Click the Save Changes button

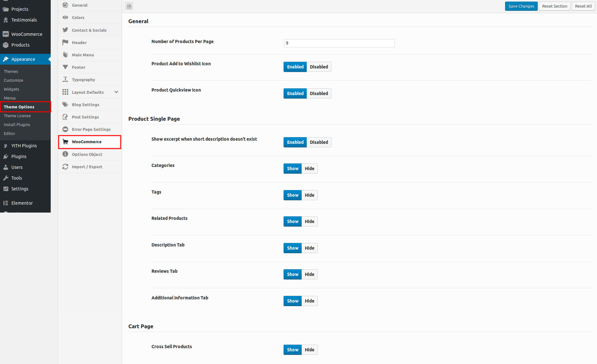[x=521, y=6]
